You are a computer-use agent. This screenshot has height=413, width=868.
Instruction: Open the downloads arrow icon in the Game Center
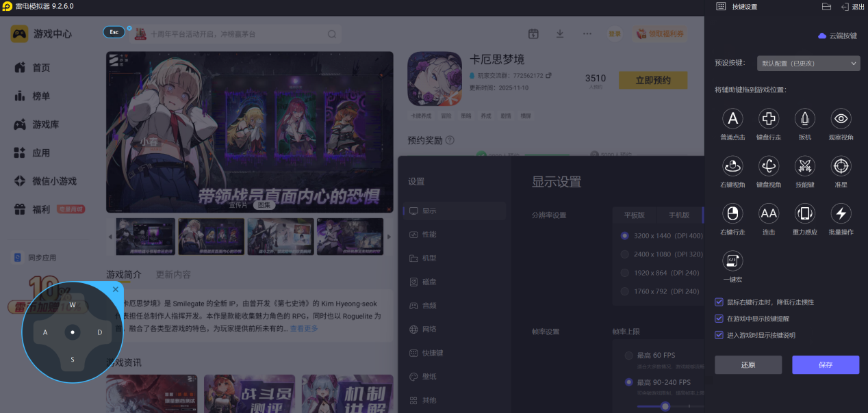coord(560,34)
